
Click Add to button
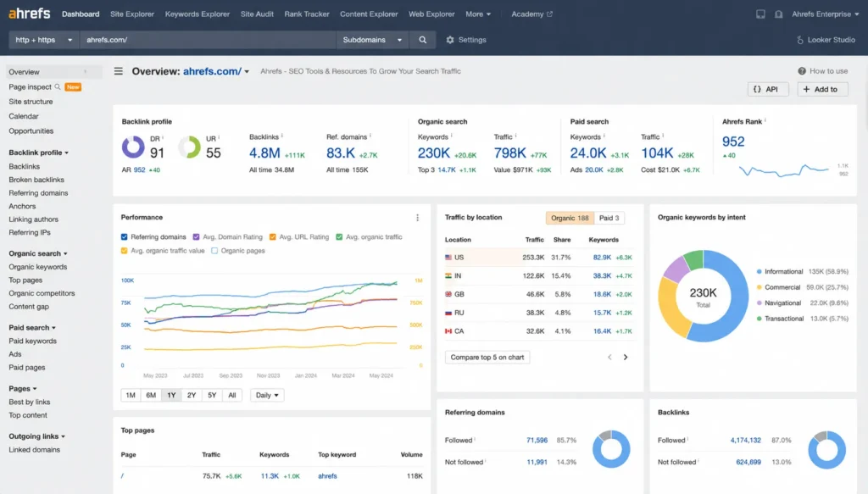coord(822,89)
